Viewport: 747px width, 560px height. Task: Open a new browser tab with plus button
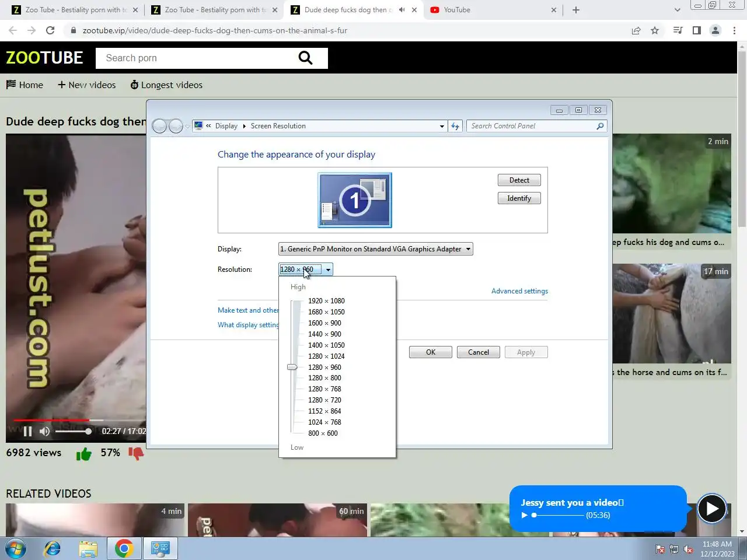575,10
